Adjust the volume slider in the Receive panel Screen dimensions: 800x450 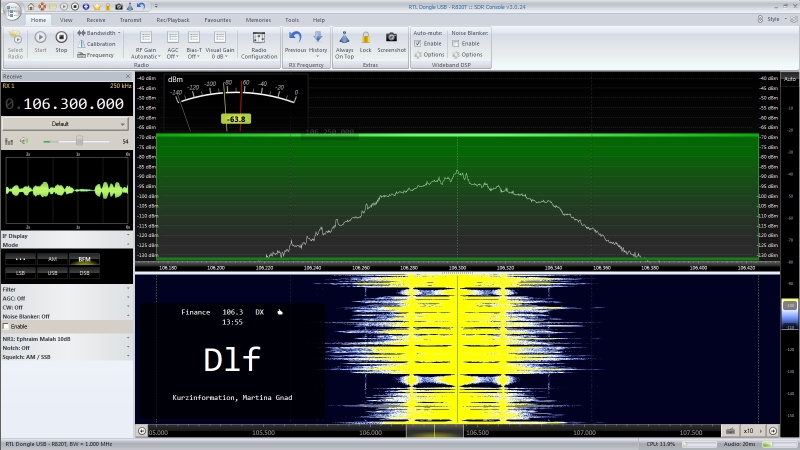79,141
